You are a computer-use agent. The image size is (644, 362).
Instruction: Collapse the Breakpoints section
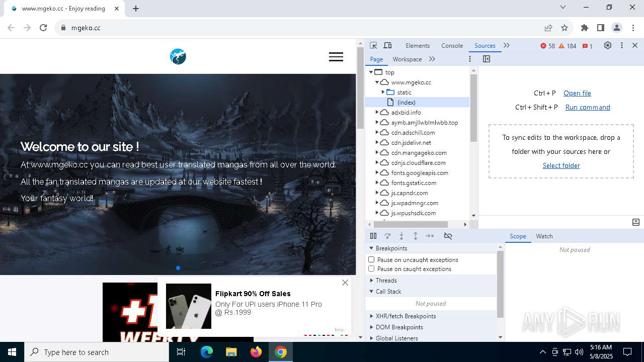[x=371, y=248]
